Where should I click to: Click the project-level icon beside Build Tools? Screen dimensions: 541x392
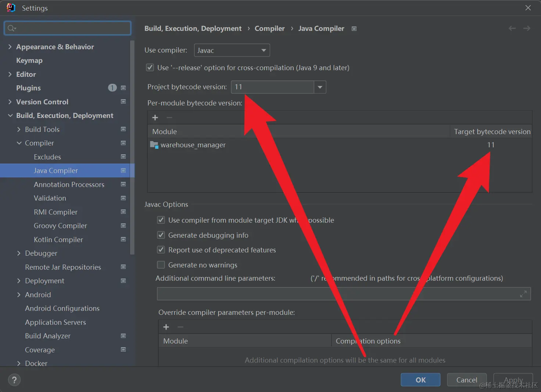click(x=123, y=129)
